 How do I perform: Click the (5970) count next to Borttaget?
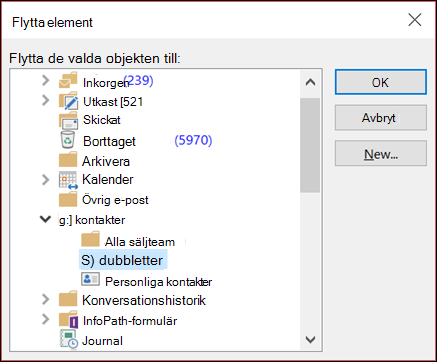point(193,140)
